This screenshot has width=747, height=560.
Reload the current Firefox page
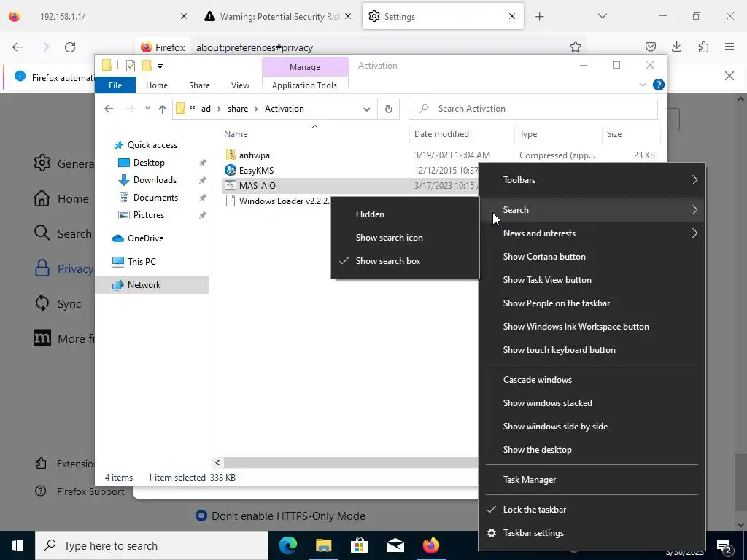[70, 47]
